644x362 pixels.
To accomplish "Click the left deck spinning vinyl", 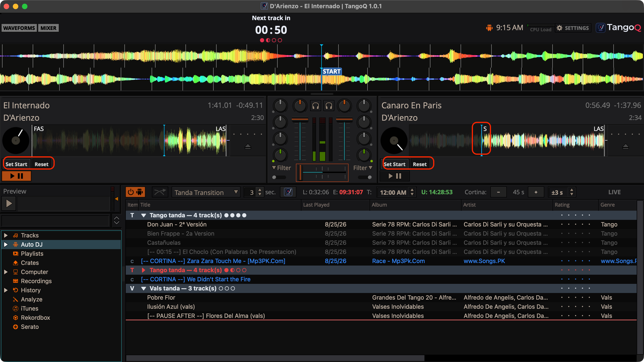I will pos(16,140).
